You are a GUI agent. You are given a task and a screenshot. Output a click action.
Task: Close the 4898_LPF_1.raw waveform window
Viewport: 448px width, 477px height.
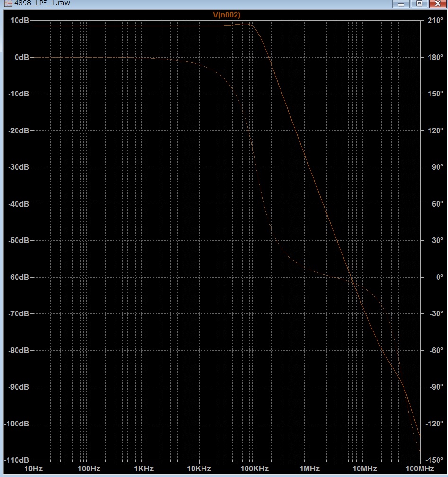[438, 4]
